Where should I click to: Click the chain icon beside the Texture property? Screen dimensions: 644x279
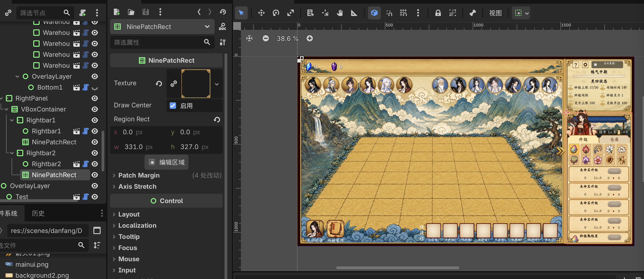point(174,84)
